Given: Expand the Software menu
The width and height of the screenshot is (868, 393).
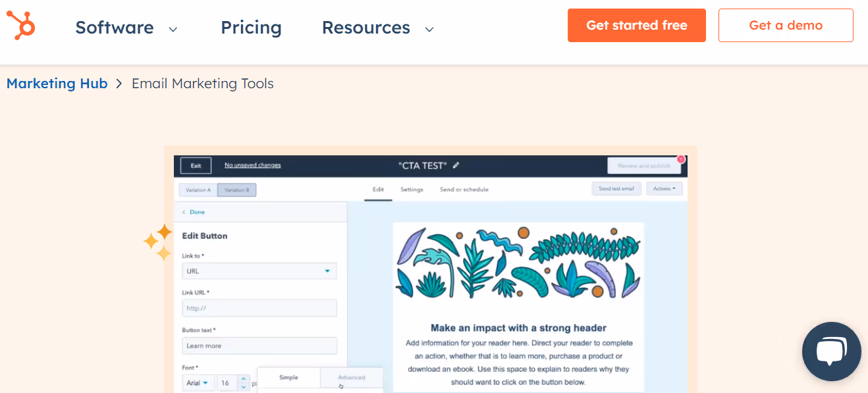Looking at the screenshot, I should 126,28.
